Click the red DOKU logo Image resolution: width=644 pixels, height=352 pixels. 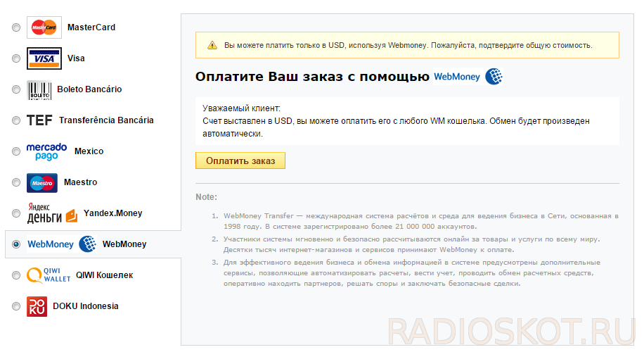tap(37, 306)
